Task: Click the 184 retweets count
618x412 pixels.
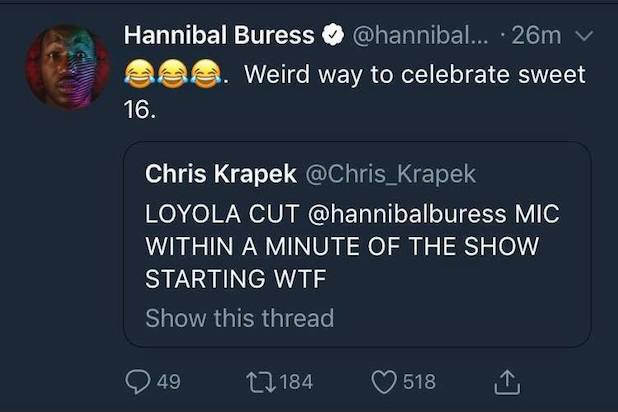Action: (x=297, y=381)
